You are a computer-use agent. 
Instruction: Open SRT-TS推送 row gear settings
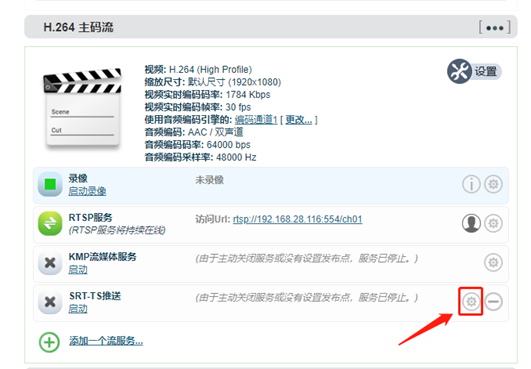point(471,301)
